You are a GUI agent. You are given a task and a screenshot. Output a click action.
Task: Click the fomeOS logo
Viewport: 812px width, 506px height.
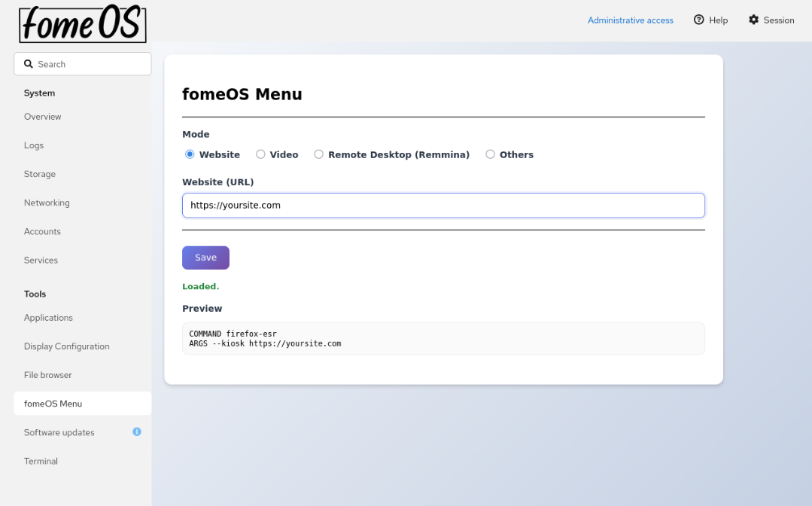[82, 23]
